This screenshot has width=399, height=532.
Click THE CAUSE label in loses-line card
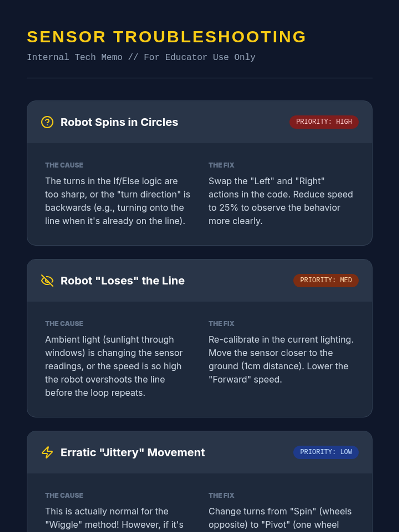pyautogui.click(x=64, y=324)
